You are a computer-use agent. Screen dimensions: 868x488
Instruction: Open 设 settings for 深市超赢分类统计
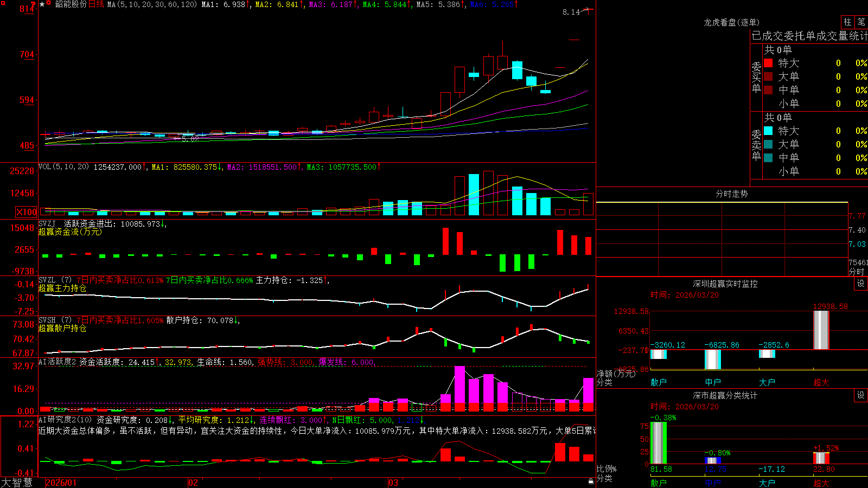[860, 395]
